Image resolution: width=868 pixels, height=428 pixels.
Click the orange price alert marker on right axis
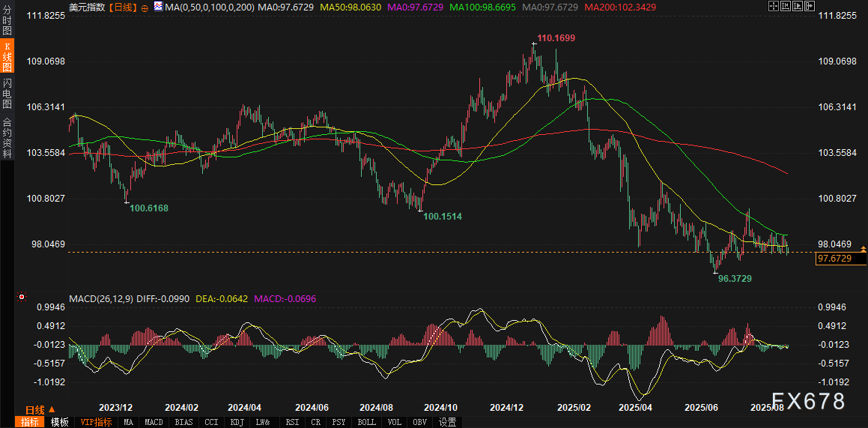pyautogui.click(x=864, y=248)
